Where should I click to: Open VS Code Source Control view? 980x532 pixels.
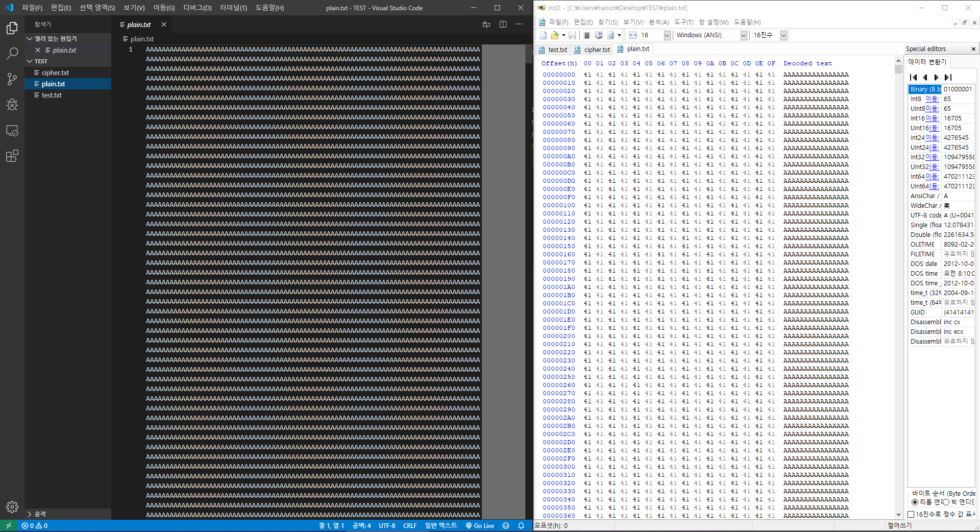tap(12, 79)
